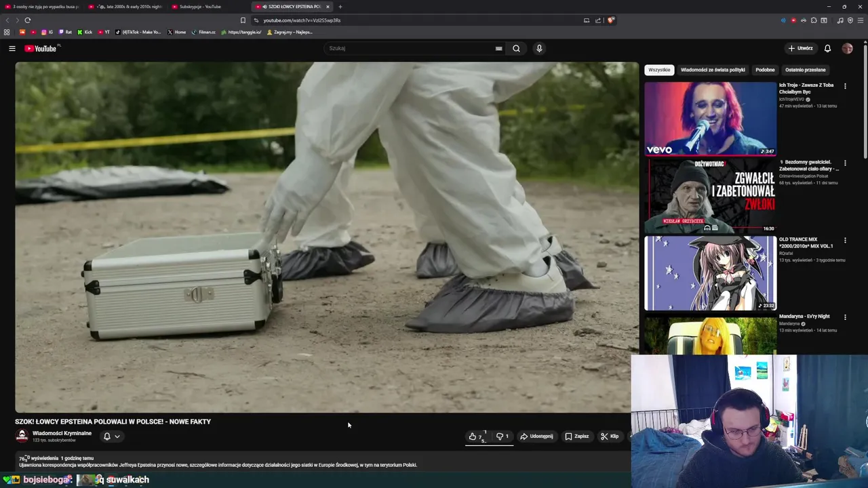Open the YT bookmark
Viewport: 868px width, 488px height.
click(104, 32)
